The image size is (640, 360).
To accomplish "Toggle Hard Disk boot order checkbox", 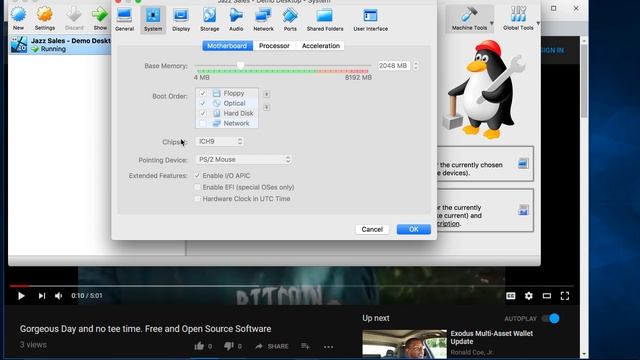I will click(202, 113).
